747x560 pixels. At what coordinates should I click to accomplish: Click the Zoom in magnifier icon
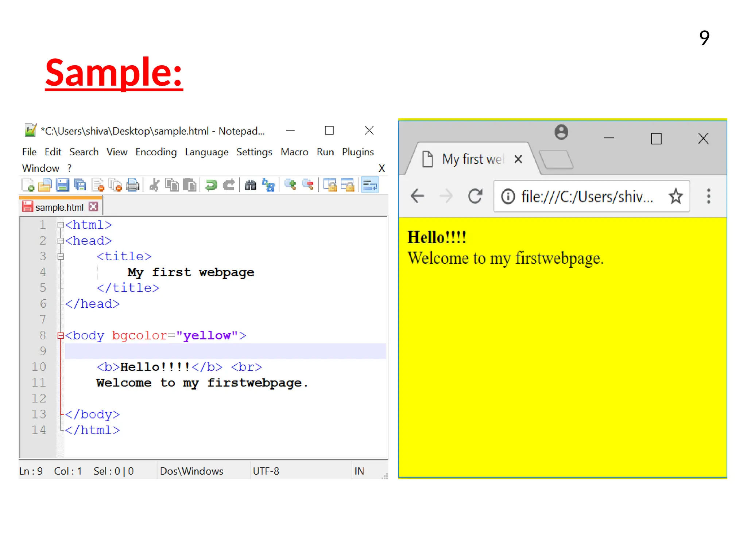pyautogui.click(x=290, y=185)
